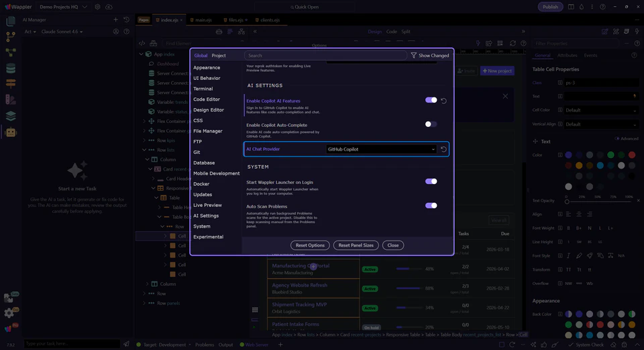The image size is (644, 350).
Task: Open Database options category
Action: (204, 163)
